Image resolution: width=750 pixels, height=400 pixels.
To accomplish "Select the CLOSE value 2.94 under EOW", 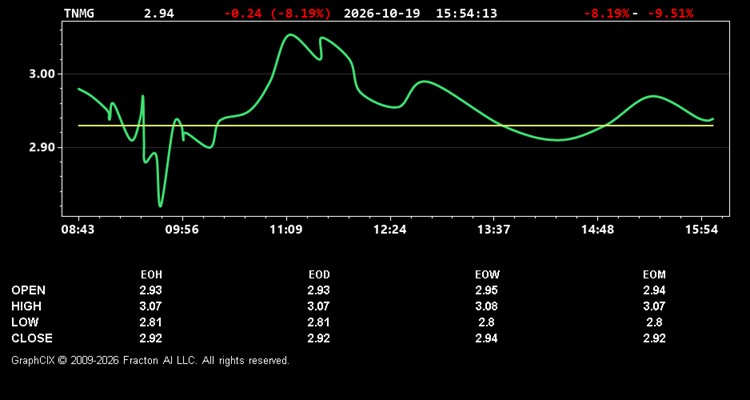I will pyautogui.click(x=487, y=338).
